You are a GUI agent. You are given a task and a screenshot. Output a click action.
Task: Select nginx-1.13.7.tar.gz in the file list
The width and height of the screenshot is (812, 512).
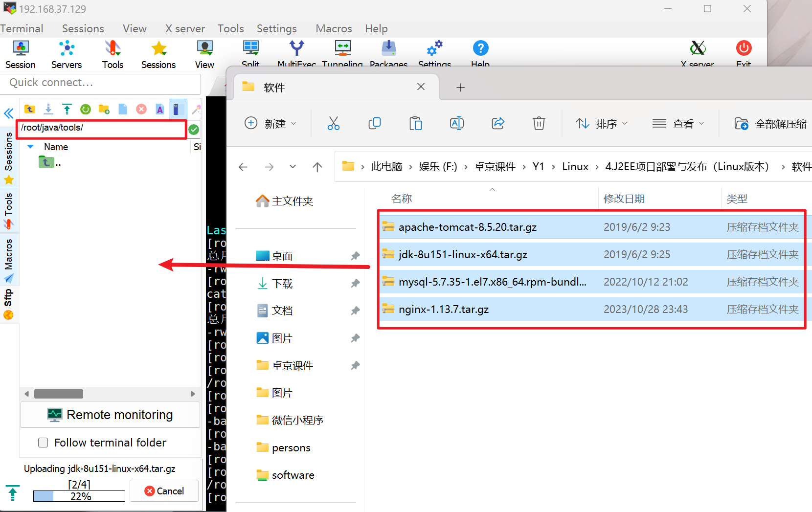(443, 309)
